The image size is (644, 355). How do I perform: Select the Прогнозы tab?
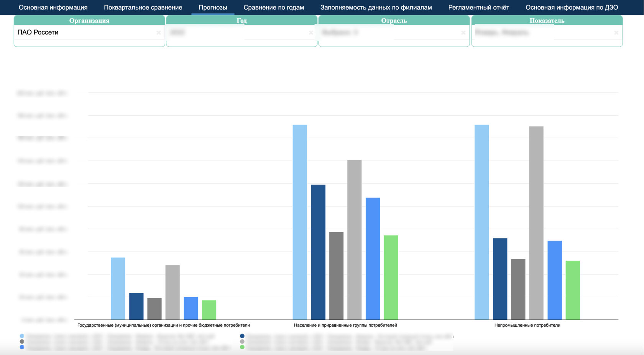[213, 7]
